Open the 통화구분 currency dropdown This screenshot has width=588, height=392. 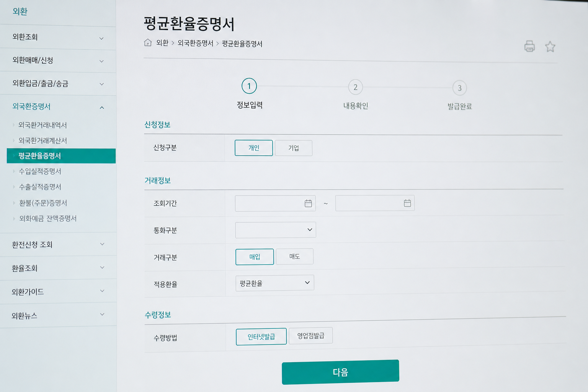coord(276,230)
